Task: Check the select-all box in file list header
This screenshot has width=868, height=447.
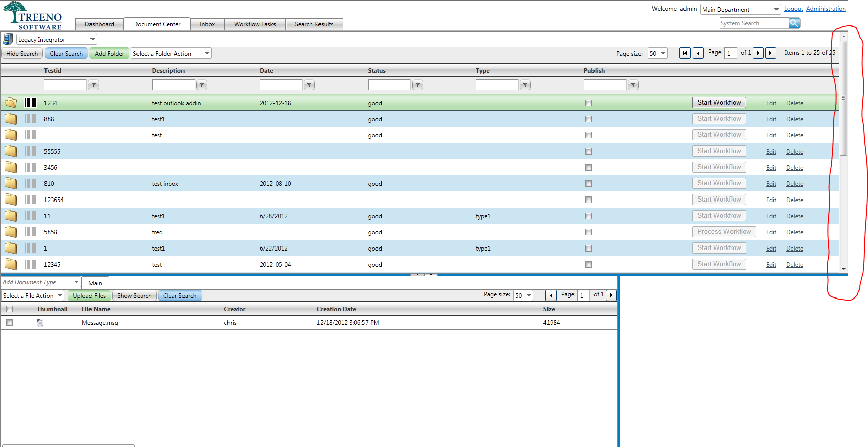Action: pyautogui.click(x=9, y=309)
